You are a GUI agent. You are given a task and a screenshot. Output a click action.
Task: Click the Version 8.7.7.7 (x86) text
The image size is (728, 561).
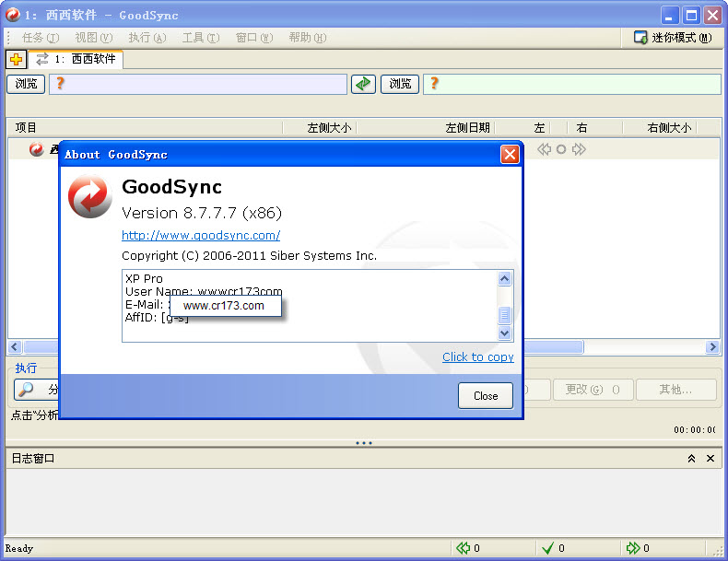[x=202, y=213]
